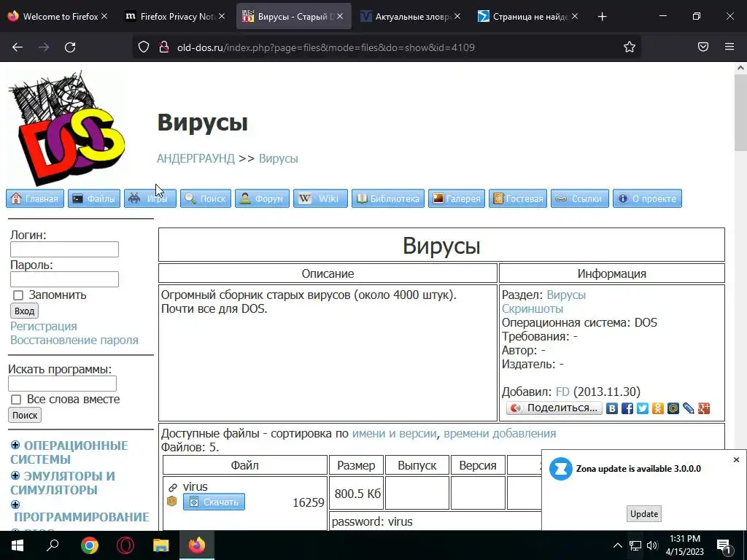Click the Поиск search button in sidebar
This screenshot has width=747, height=560.
(25, 415)
